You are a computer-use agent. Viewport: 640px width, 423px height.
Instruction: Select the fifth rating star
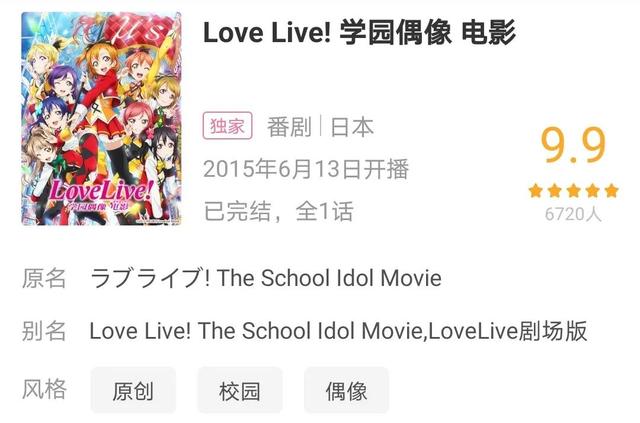click(612, 191)
